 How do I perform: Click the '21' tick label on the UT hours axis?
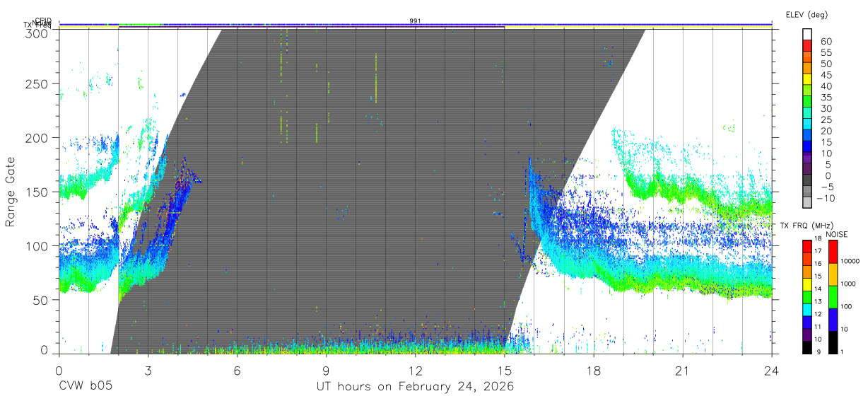[x=683, y=371]
